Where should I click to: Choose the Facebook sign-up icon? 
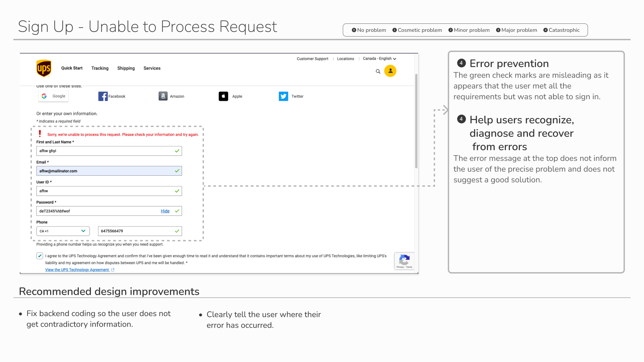[x=103, y=97]
